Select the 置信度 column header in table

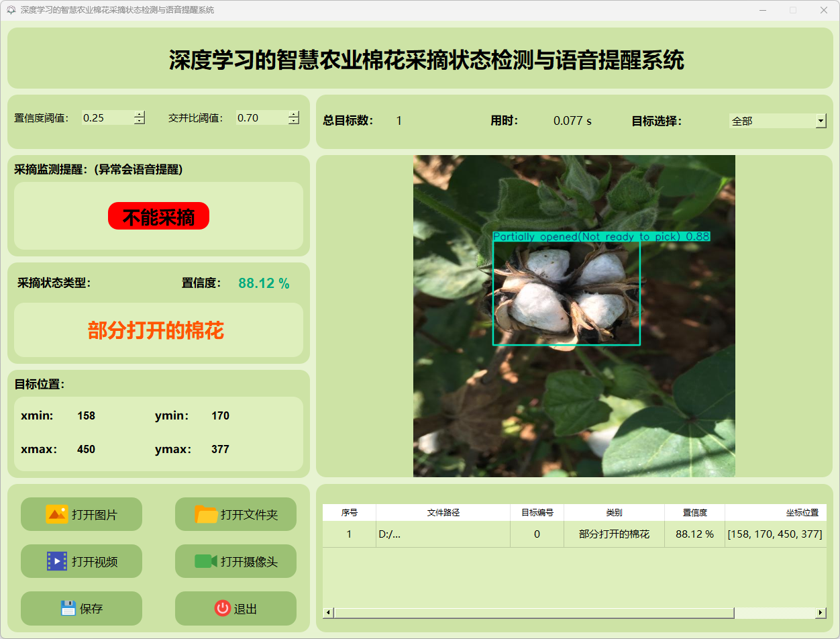tap(695, 512)
